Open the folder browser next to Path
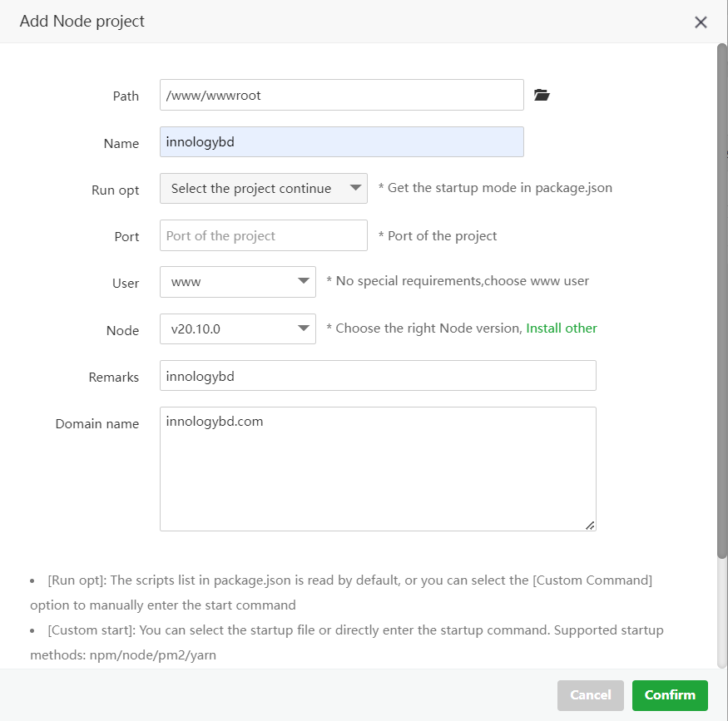Image resolution: width=728 pixels, height=721 pixels. [x=542, y=96]
